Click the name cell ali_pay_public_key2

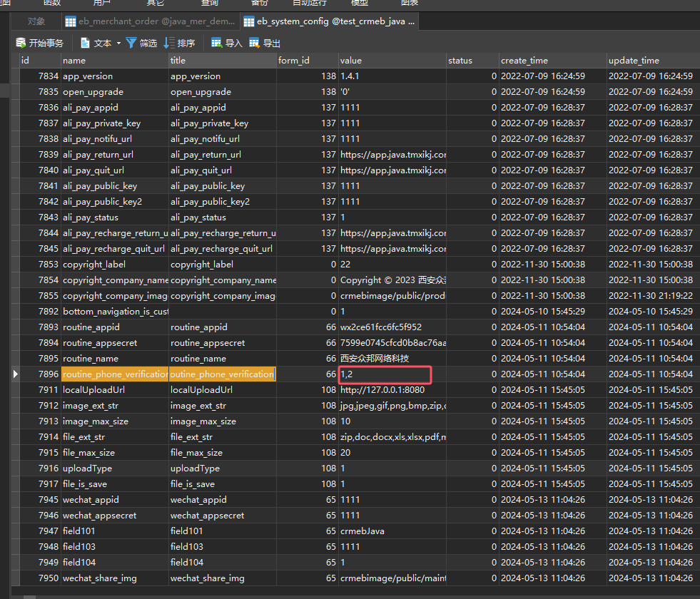click(x=115, y=202)
